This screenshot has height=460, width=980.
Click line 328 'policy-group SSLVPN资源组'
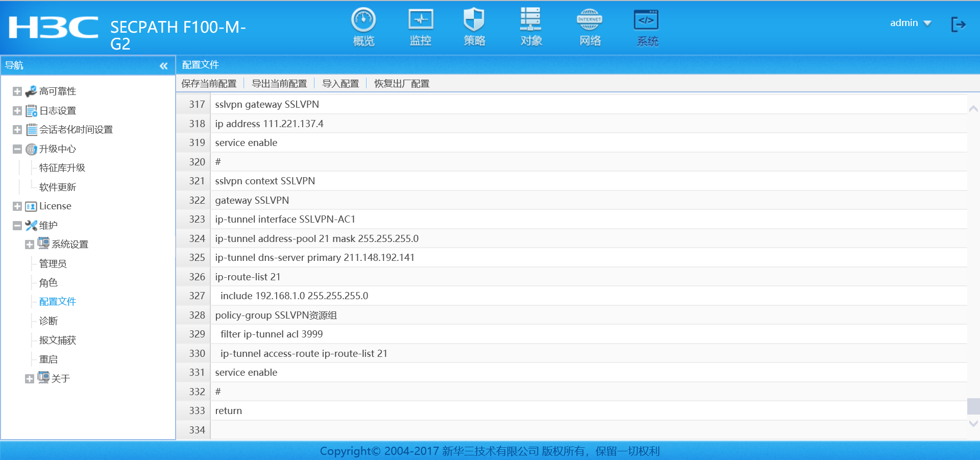(276, 315)
